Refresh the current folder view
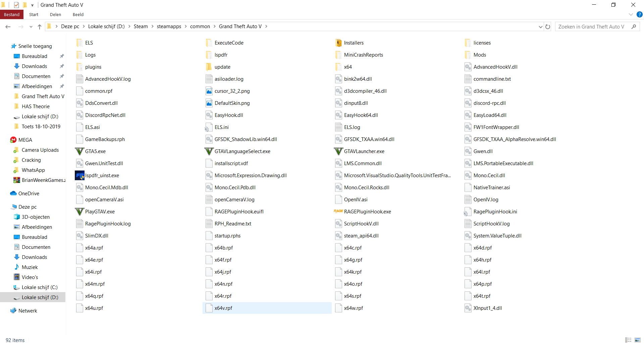The image size is (644, 344). coord(548,27)
